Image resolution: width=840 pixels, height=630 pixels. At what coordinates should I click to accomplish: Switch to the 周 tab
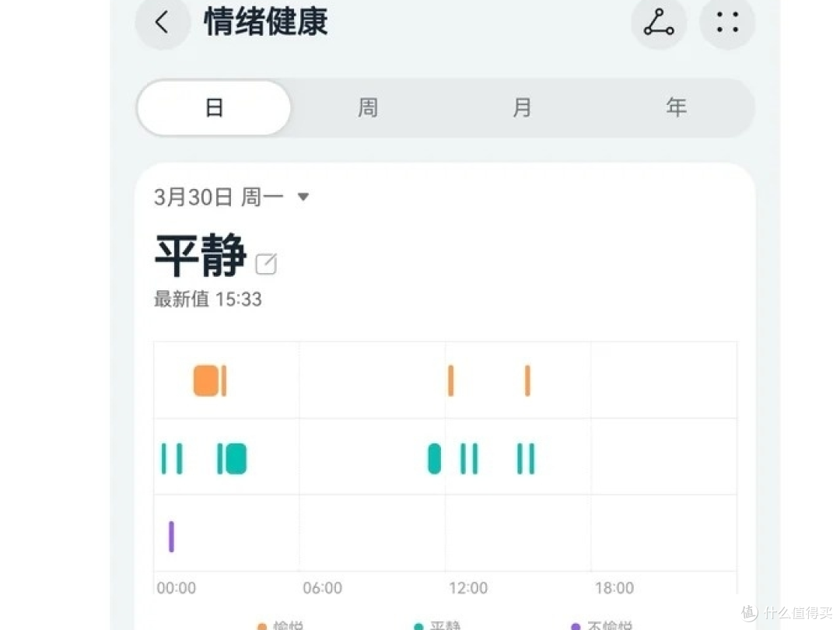coord(368,107)
